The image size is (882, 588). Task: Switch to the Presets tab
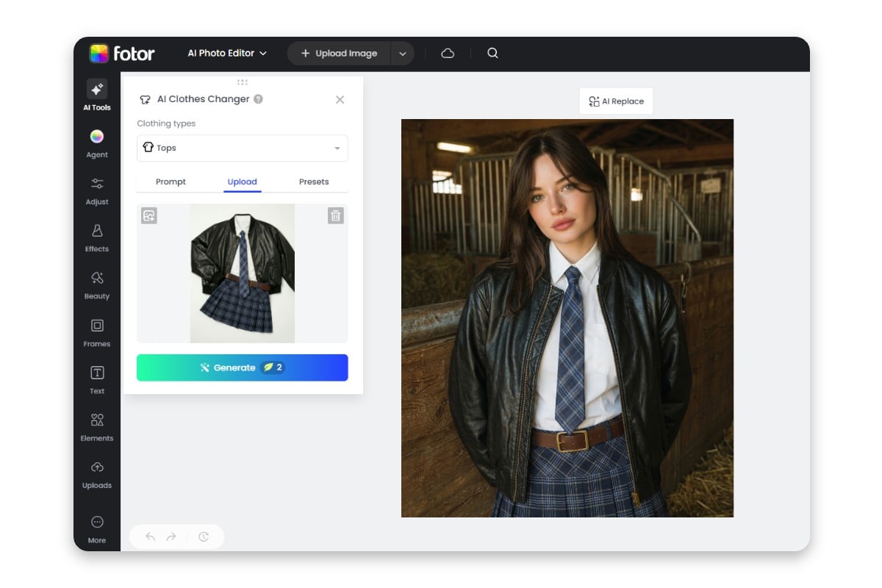coord(314,182)
